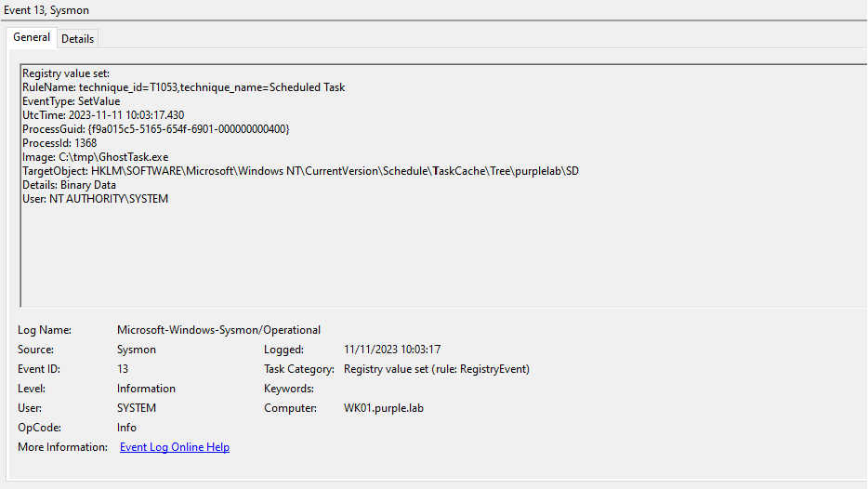Screen dimensions: 868x489
Task: Click the RuleName line in event description
Action: [184, 87]
